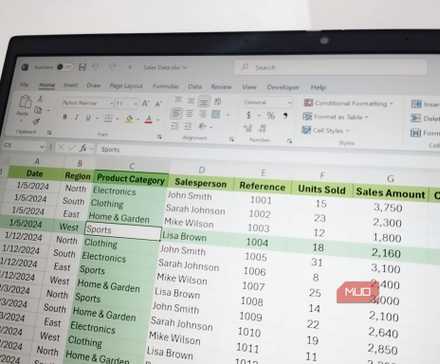Apply the red font color A
Image resolution: width=440 pixels, height=364 pixels.
[x=148, y=119]
